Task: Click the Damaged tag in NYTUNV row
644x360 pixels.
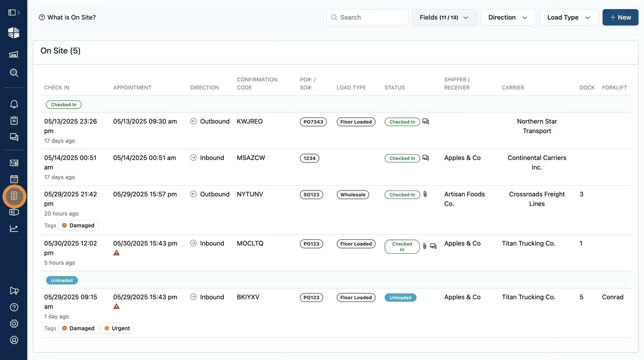Action: (x=78, y=225)
